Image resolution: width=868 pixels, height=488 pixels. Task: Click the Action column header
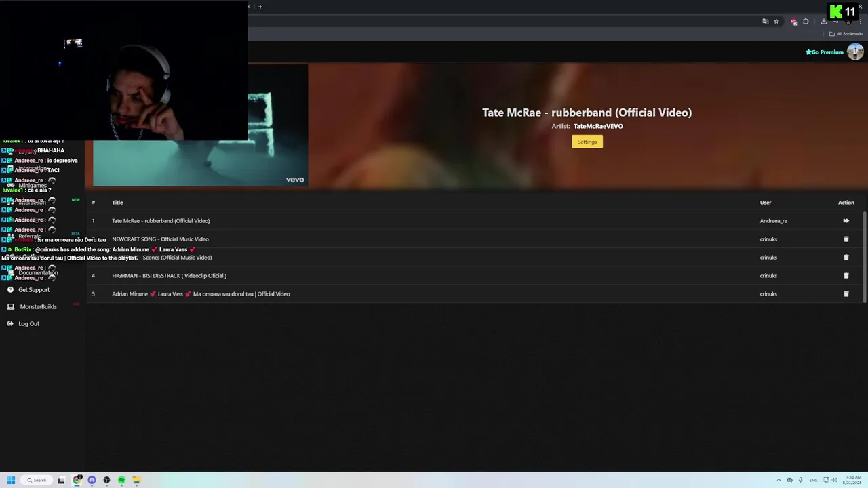click(846, 202)
